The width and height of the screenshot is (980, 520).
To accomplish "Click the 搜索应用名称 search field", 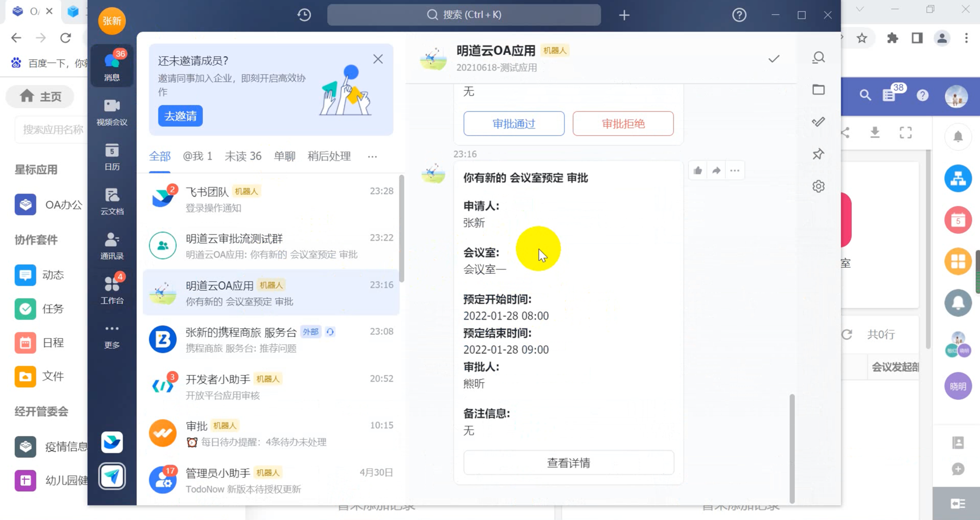I will [51, 130].
